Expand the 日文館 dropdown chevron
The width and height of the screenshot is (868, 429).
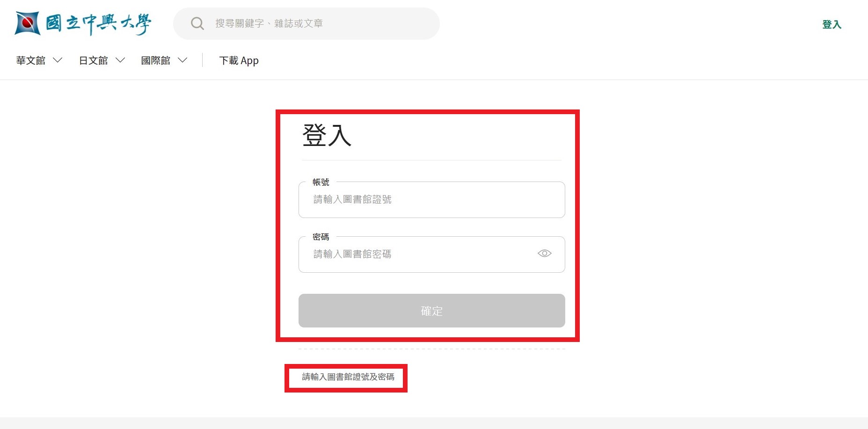coord(120,60)
